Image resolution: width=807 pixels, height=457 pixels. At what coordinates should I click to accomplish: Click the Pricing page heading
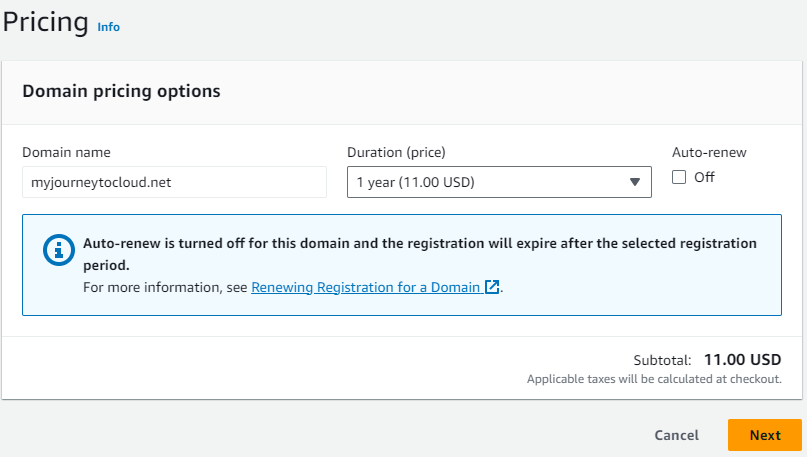[46, 22]
